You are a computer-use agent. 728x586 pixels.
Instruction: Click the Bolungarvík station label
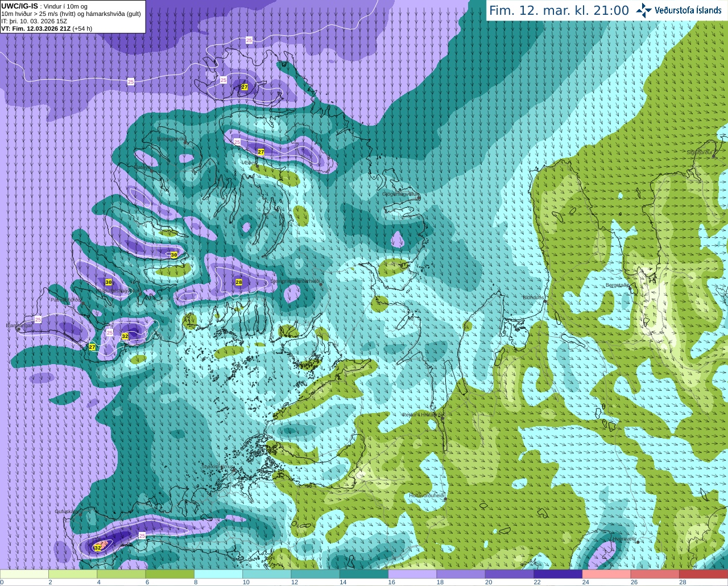pyautogui.click(x=171, y=138)
